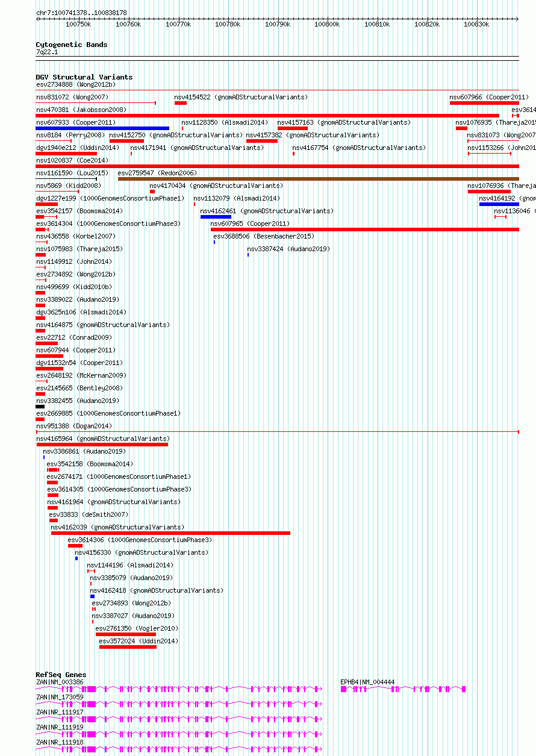Open nsv1128350 (Alsmadi2014) variant
Viewport: 536px width, 756px height.
[x=225, y=123]
